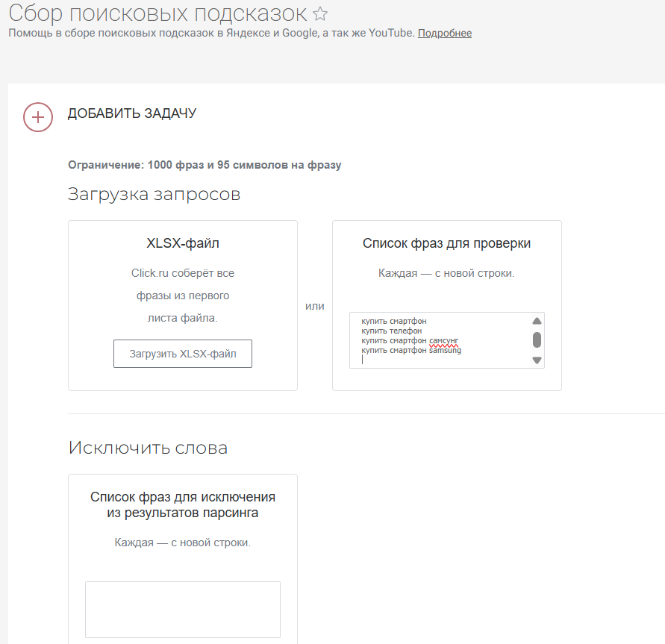
Task: Click the "Сбор поисковых подсказок" page title
Action: point(157,13)
